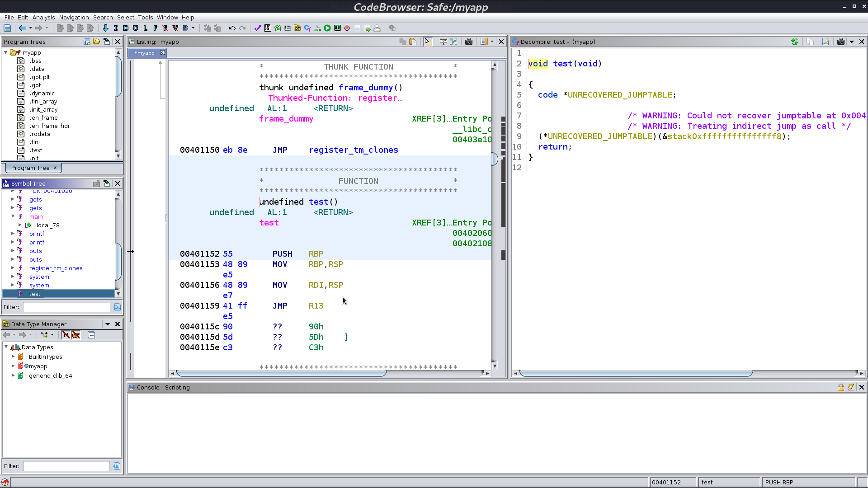Select local_78 in Symbol Tree
Viewport: 868px width, 488px height.
pyautogui.click(x=47, y=225)
